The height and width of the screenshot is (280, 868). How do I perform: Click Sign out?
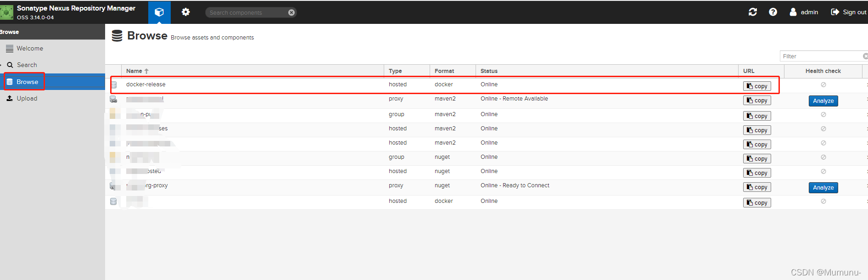(849, 12)
